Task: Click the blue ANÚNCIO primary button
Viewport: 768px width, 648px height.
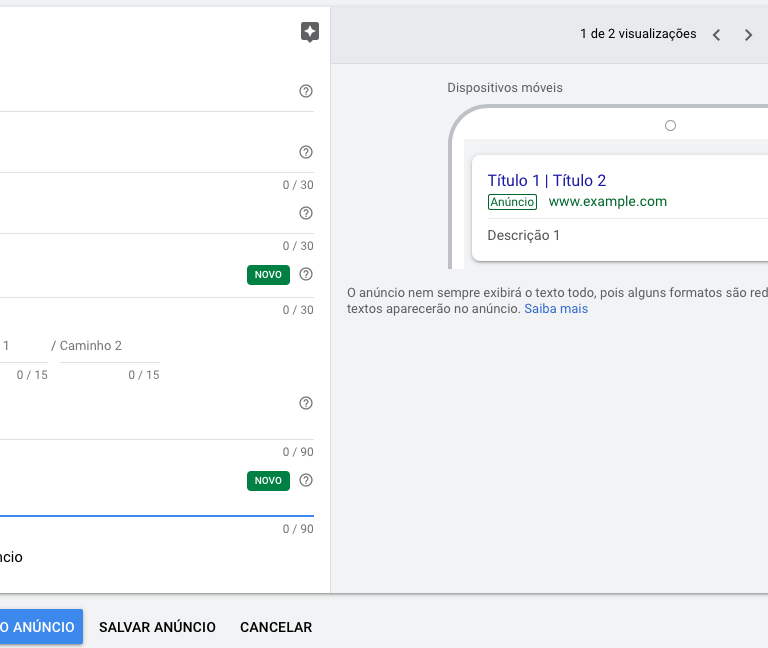Action: [x=41, y=627]
